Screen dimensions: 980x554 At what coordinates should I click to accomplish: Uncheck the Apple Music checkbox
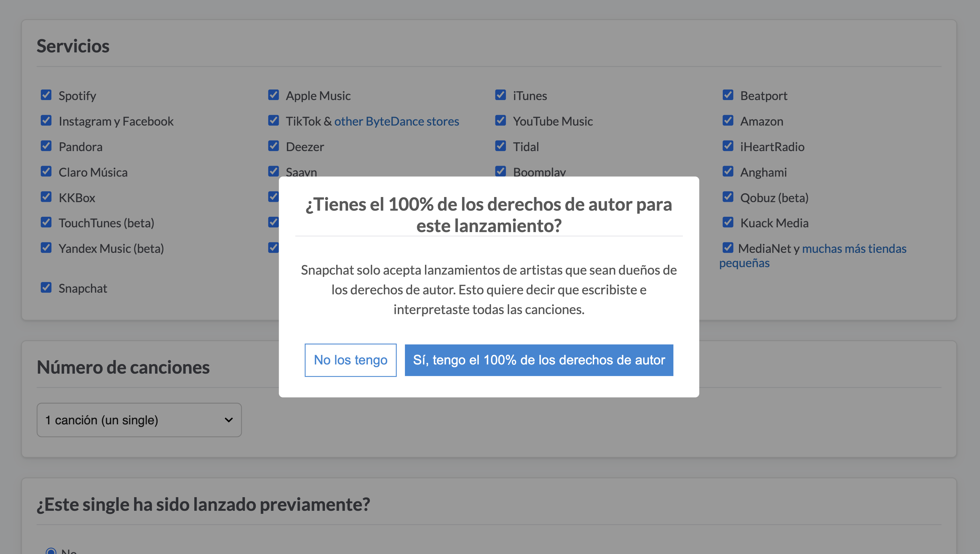coord(273,95)
